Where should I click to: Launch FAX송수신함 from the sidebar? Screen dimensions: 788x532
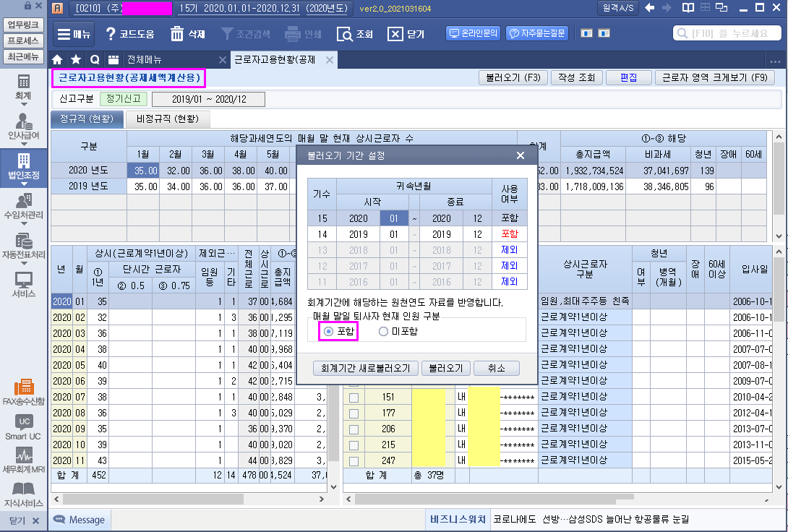tap(23, 390)
